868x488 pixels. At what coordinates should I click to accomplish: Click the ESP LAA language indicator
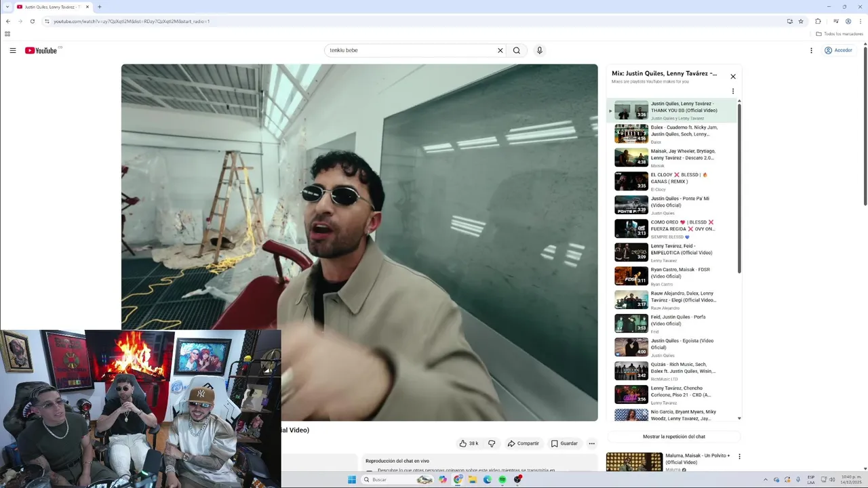pos(811,480)
